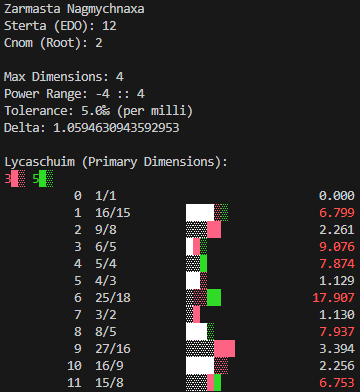Select step index 9 before 27/16
The image size is (360, 392).
click(78, 349)
